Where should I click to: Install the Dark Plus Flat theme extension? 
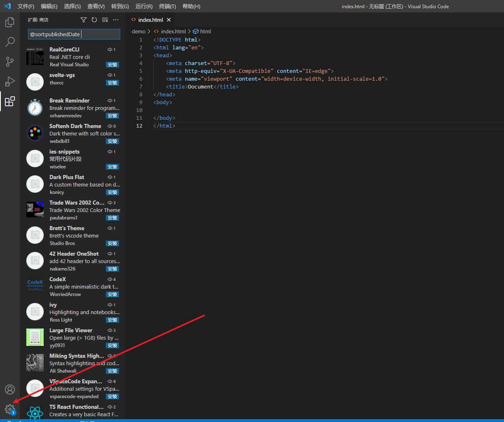click(112, 192)
